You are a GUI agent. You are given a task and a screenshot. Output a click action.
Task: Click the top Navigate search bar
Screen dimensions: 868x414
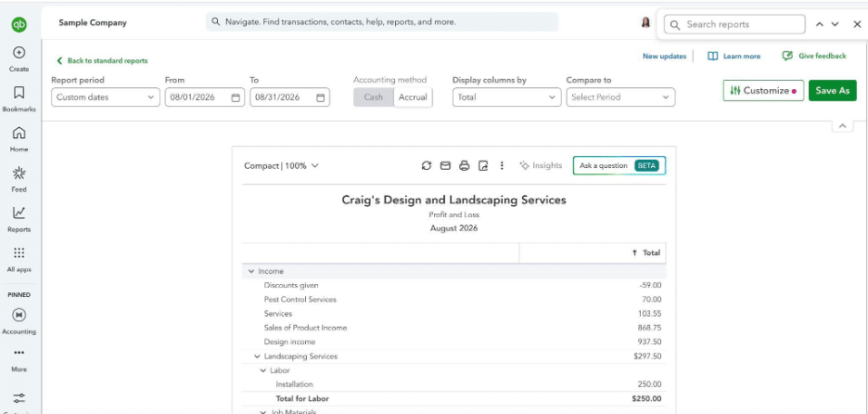[382, 22]
